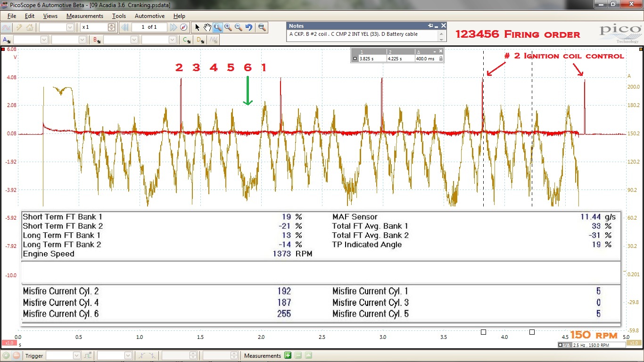The width and height of the screenshot is (644, 362).
Task: Go to the first waveform buffer
Action: point(125,27)
